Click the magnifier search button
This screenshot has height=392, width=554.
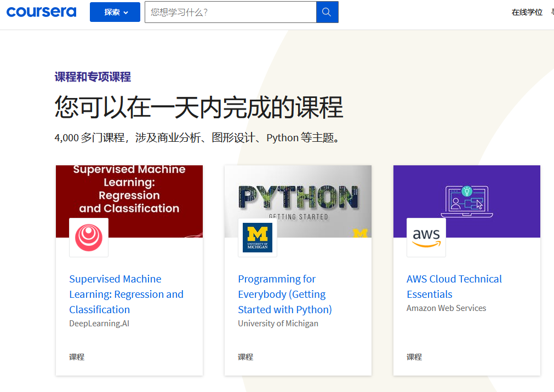327,12
